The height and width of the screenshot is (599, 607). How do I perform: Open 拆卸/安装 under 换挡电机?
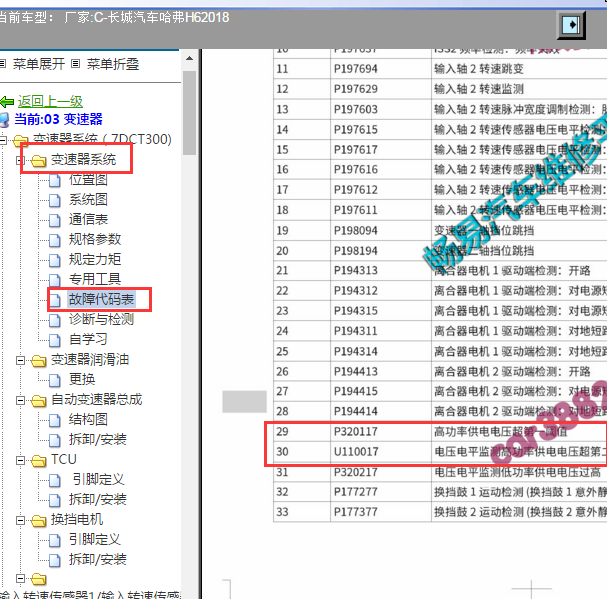[98, 560]
